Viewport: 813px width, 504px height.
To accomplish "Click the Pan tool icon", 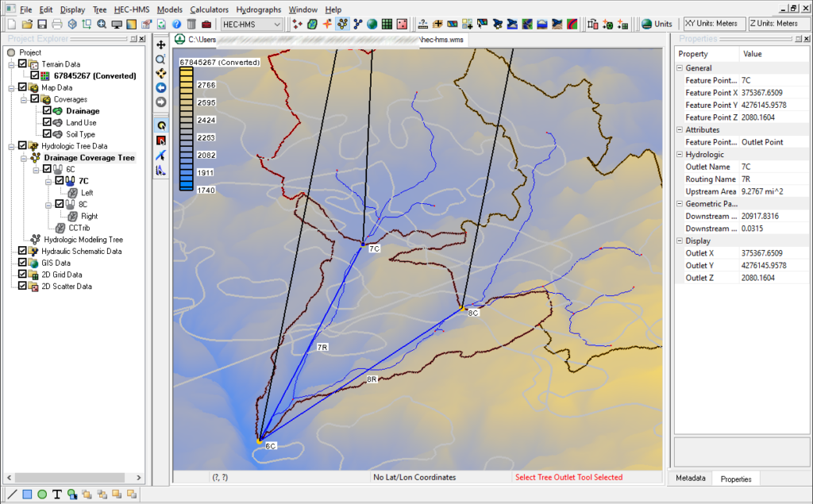I will (161, 45).
